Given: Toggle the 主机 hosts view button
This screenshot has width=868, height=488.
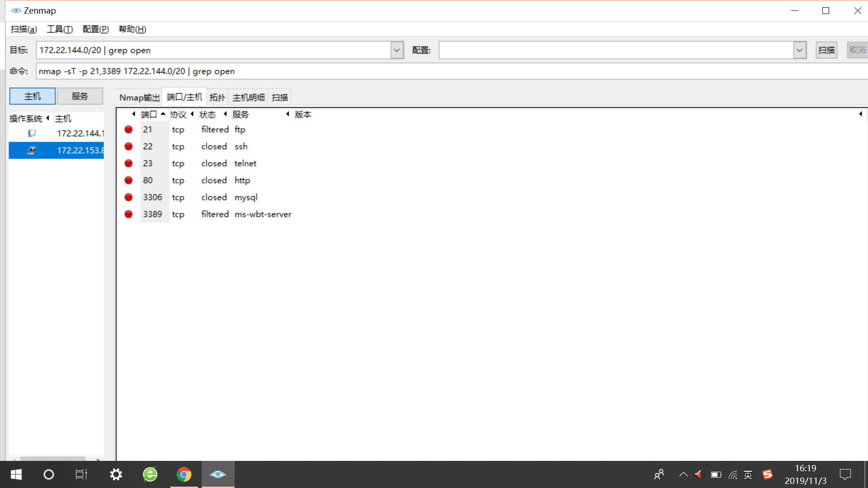Looking at the screenshot, I should [33, 96].
